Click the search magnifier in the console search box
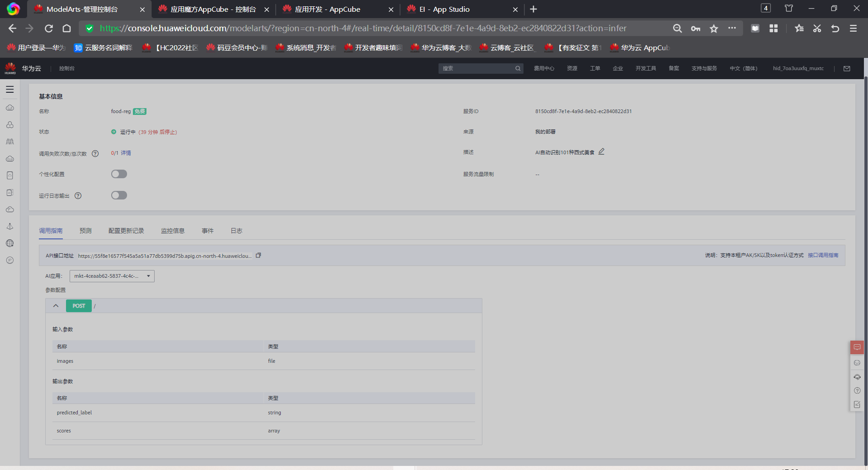868x470 pixels. pyautogui.click(x=518, y=68)
